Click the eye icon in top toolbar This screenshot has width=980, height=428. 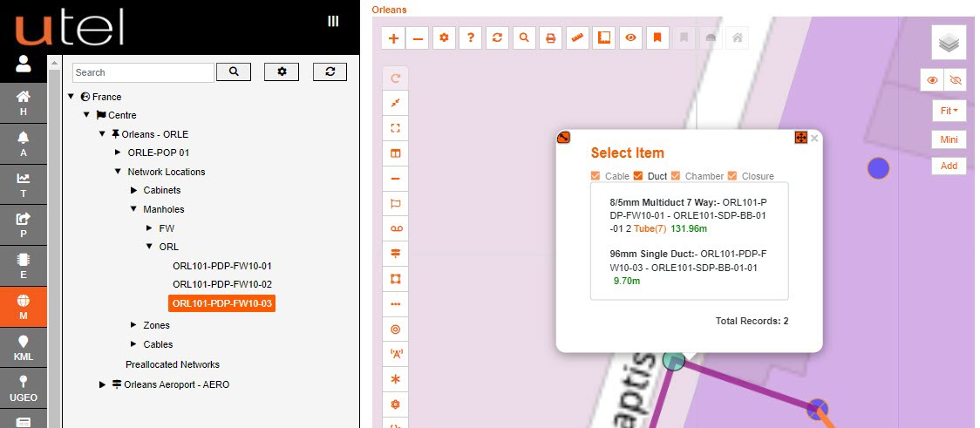(x=630, y=38)
